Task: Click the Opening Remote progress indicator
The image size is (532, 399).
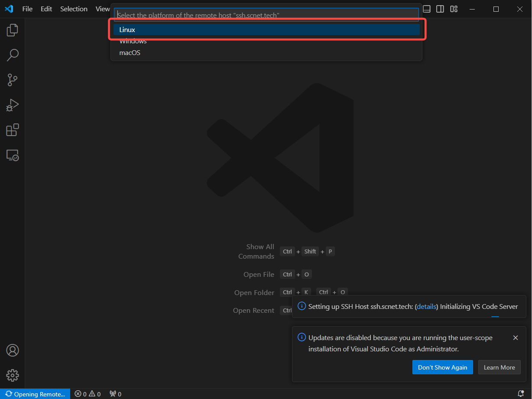Action: [x=35, y=394]
